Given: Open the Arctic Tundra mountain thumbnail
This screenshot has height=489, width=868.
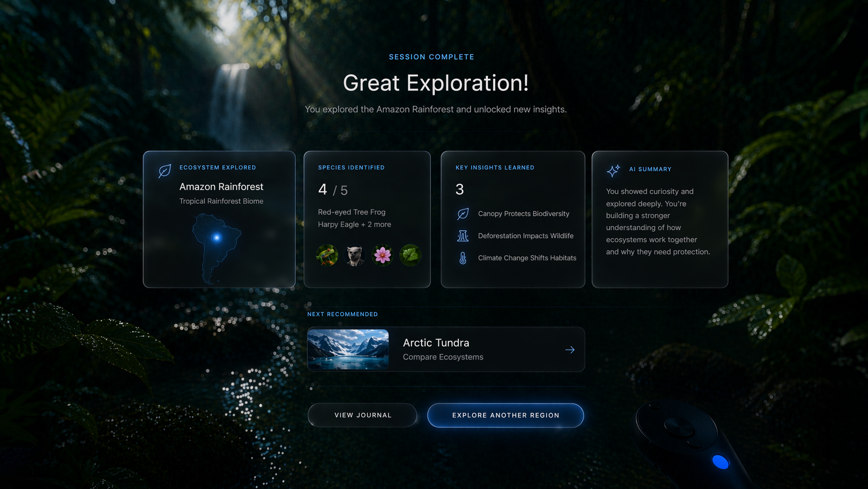Looking at the screenshot, I should [x=348, y=349].
